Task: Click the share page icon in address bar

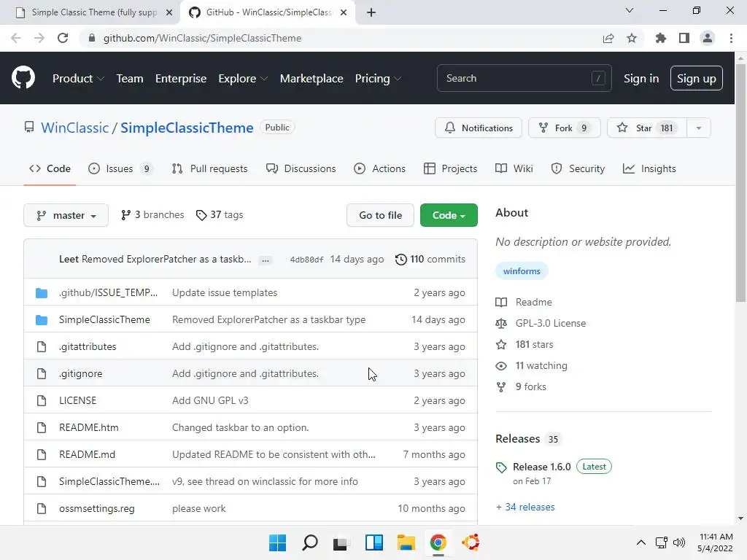Action: point(608,38)
